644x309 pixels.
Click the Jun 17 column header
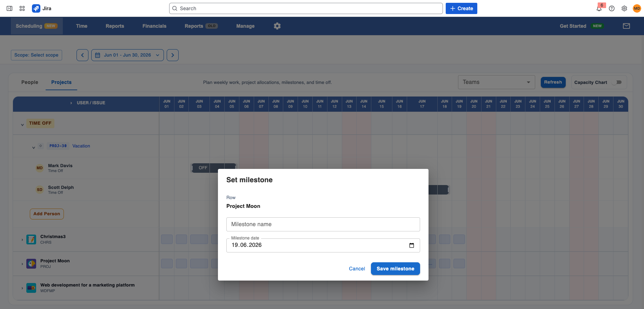point(422,104)
